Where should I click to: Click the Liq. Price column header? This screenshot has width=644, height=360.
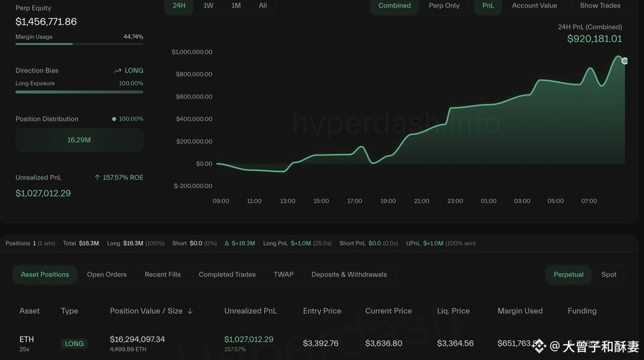[453, 311]
